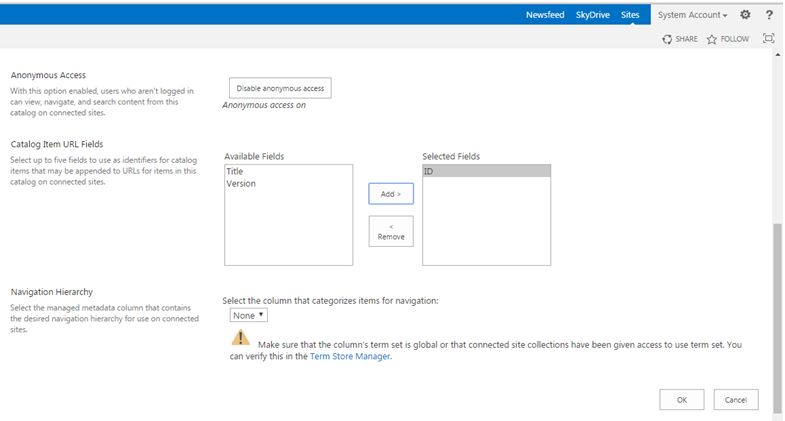Select Title in Available Fields
Screen dimensions: 785x421
pyautogui.click(x=235, y=171)
